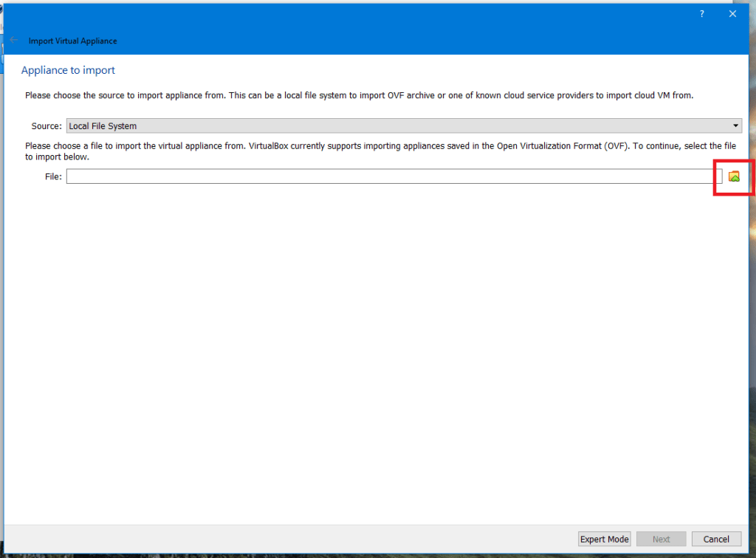Expand the Source dropdown arrow
This screenshot has height=558, width=756.
(735, 126)
